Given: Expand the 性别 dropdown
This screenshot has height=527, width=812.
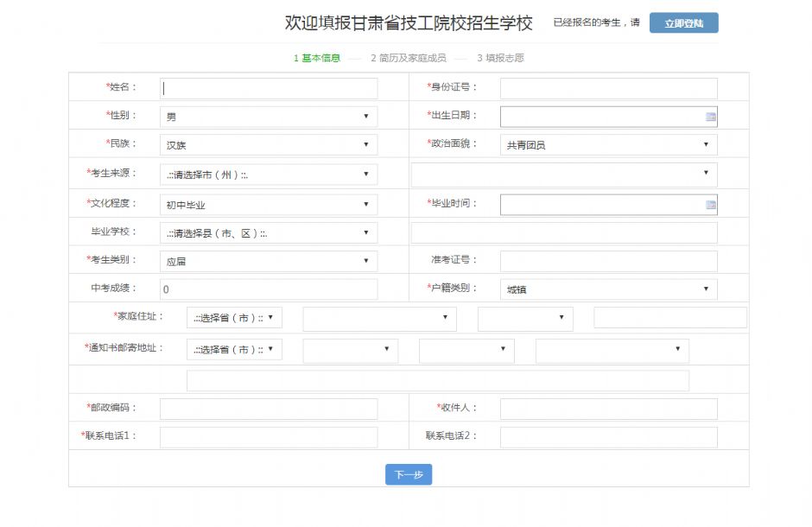Looking at the screenshot, I should [268, 117].
